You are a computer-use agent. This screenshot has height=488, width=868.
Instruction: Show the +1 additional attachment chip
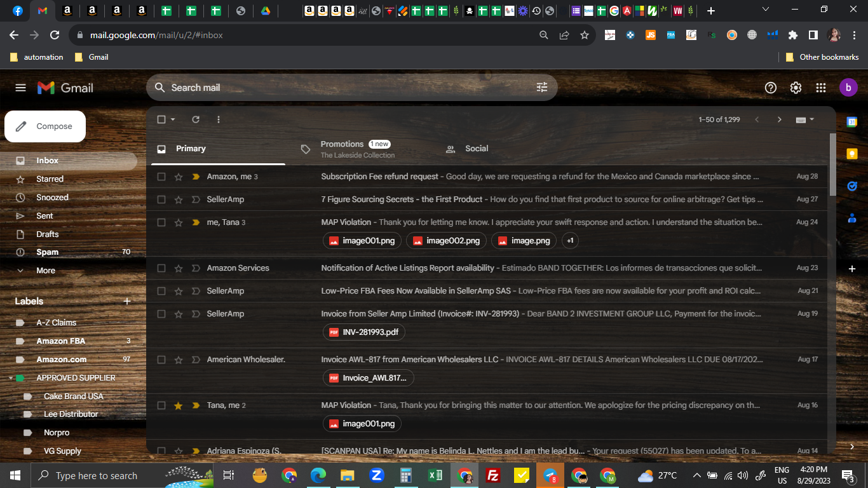point(570,241)
